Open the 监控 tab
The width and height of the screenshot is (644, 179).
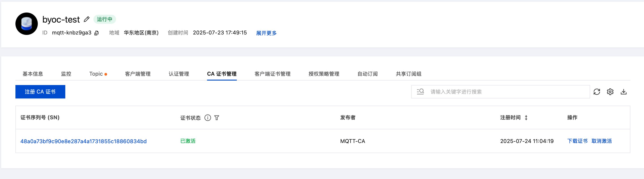[x=66, y=74]
